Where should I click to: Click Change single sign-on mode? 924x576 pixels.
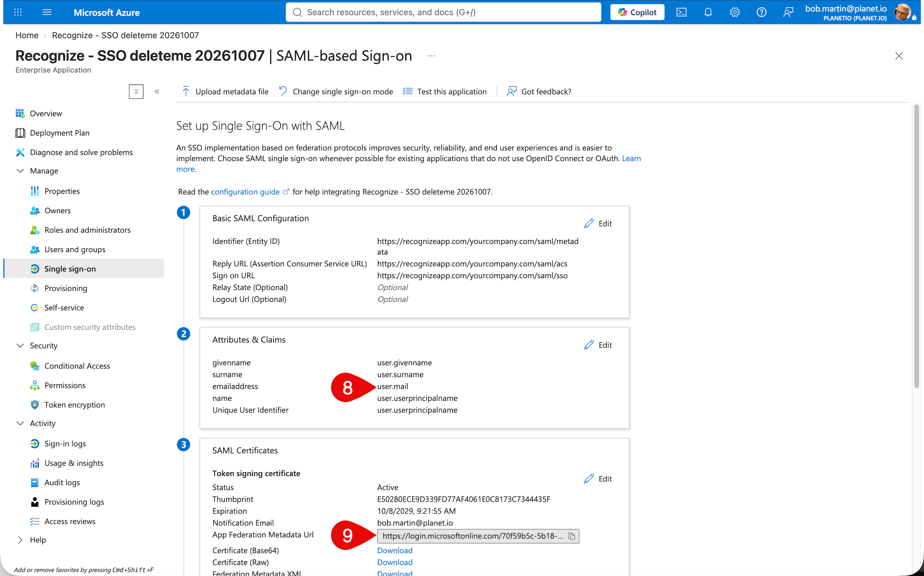click(x=336, y=91)
